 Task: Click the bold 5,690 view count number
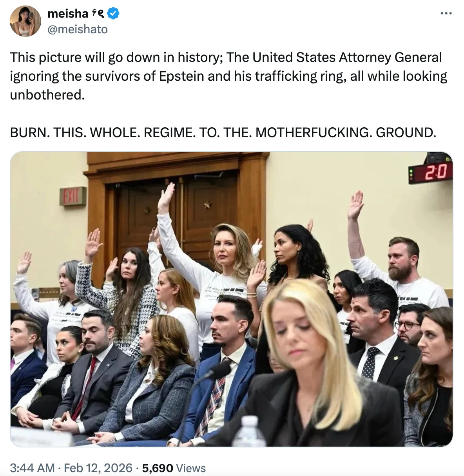[x=158, y=467]
